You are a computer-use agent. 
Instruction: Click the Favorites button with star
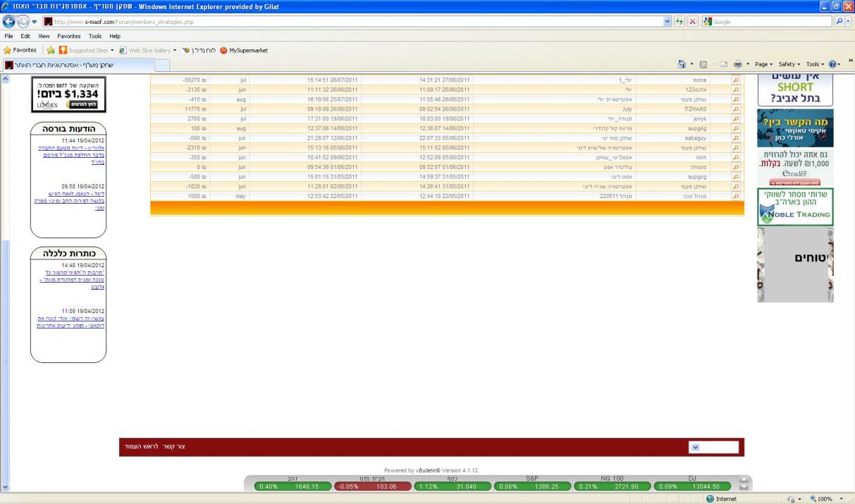(20, 50)
